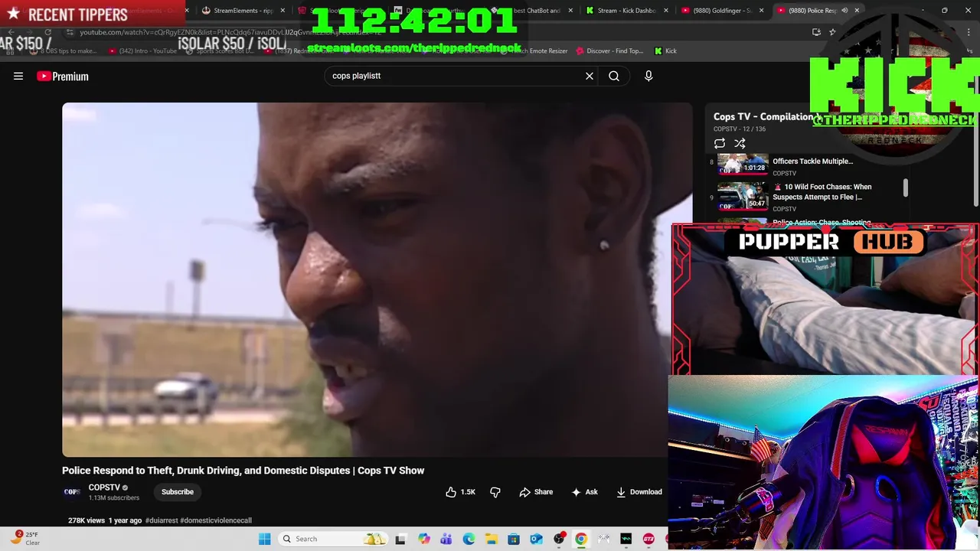Subscribe to COPSTV channel
This screenshot has height=551, width=980.
click(178, 492)
